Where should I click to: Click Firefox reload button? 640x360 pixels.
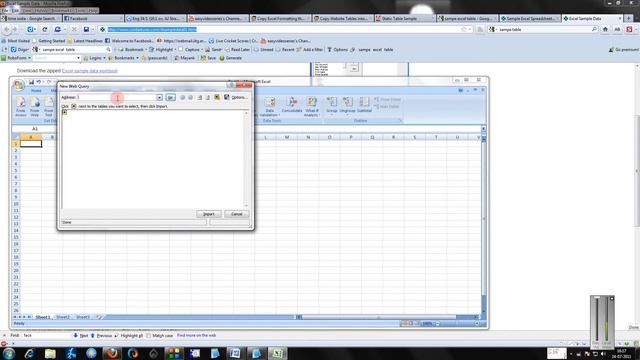click(x=44, y=29)
